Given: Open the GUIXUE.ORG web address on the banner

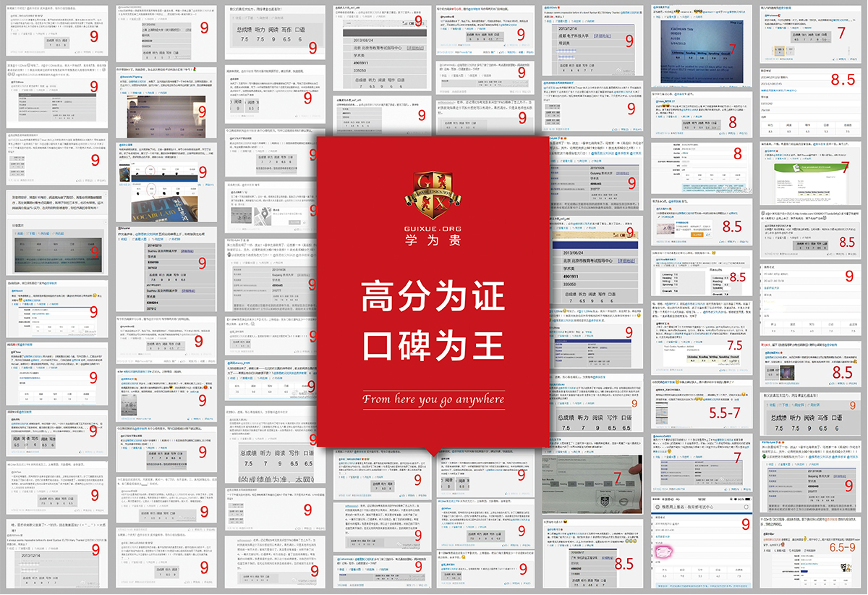Looking at the screenshot, I should coord(433,229).
